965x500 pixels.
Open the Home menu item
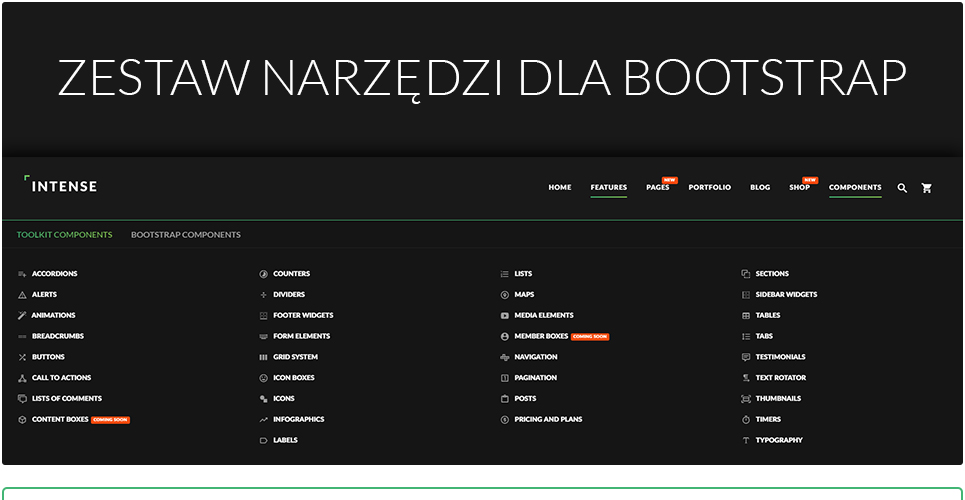[x=559, y=187]
